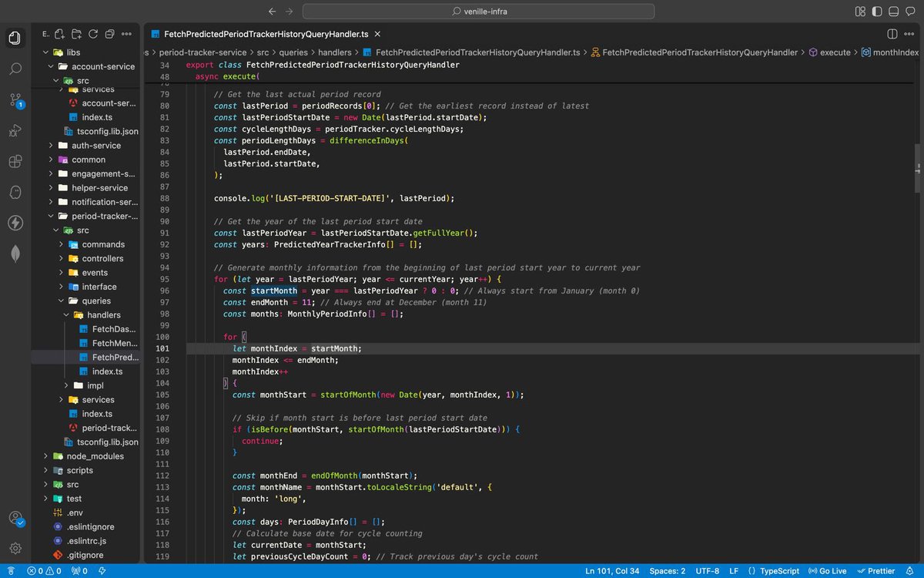
Task: Change indentation via Spaces: 2
Action: [667, 571]
